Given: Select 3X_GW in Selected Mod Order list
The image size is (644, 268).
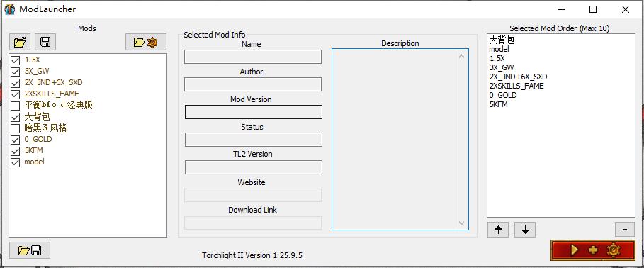Looking at the screenshot, I should click(502, 67).
